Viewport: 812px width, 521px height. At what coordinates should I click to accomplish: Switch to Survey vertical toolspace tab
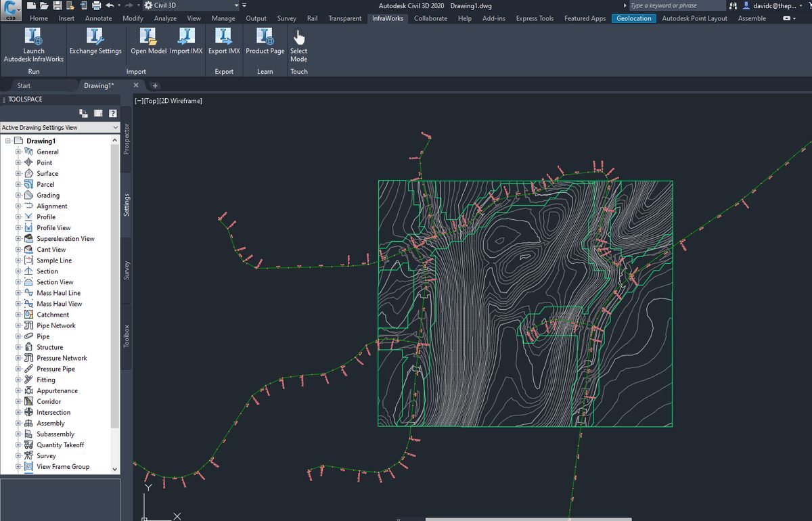(127, 271)
